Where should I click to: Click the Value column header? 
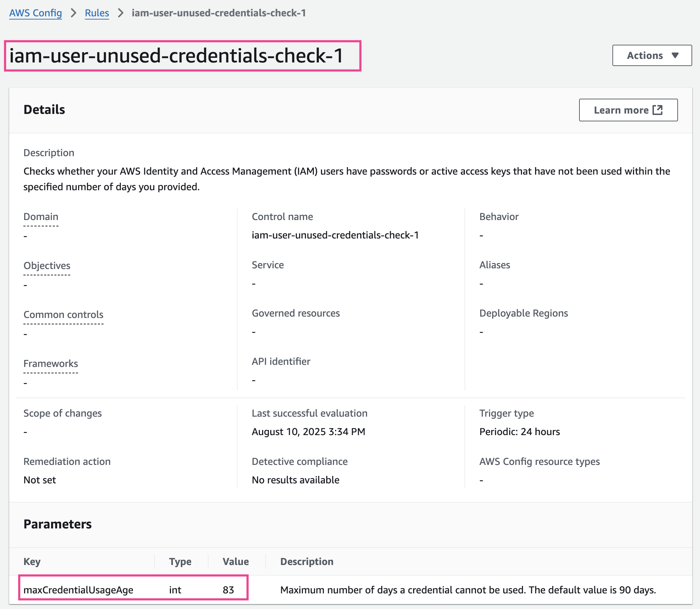pos(235,561)
